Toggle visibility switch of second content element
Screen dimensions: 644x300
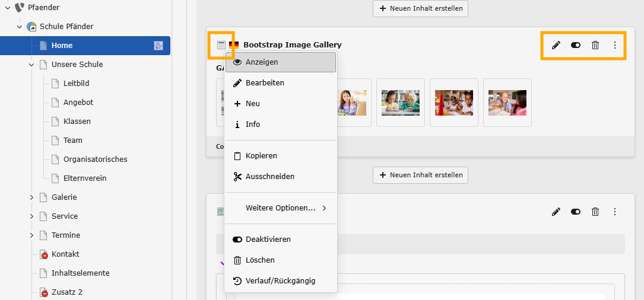click(576, 212)
